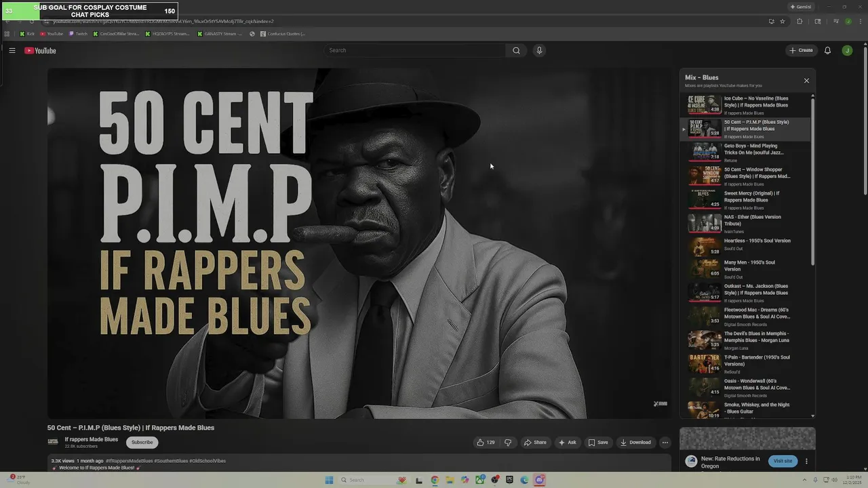Open the Kick bookmark
The image size is (868, 488).
coord(27,33)
